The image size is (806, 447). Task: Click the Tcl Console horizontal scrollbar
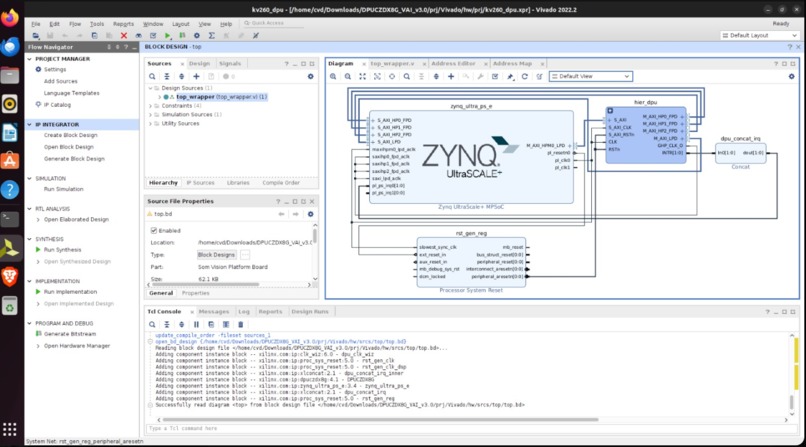(380, 420)
